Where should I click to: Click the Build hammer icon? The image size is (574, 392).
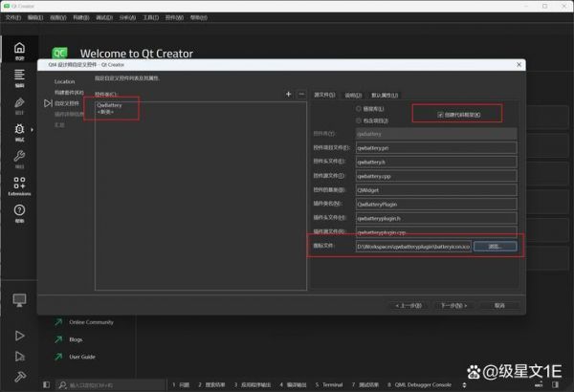19,376
